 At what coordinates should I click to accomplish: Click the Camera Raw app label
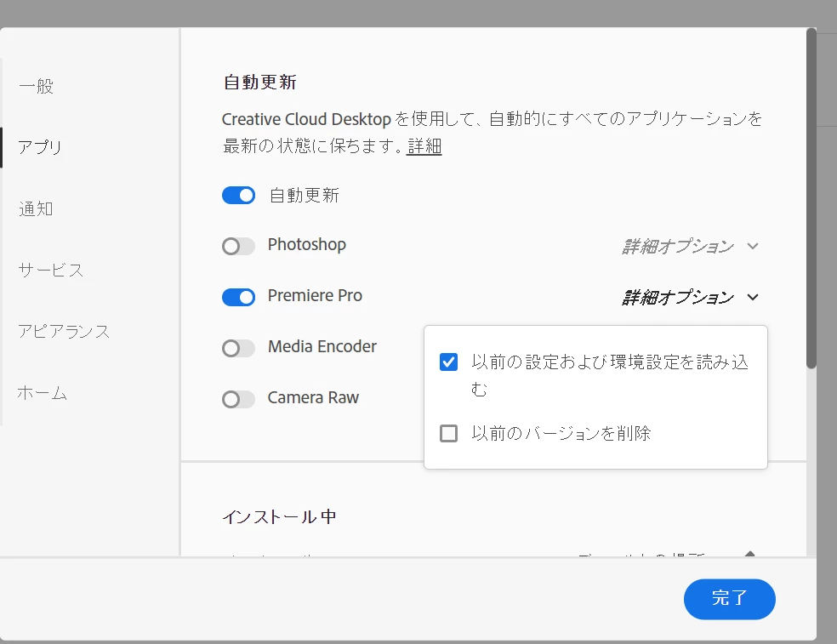313,398
